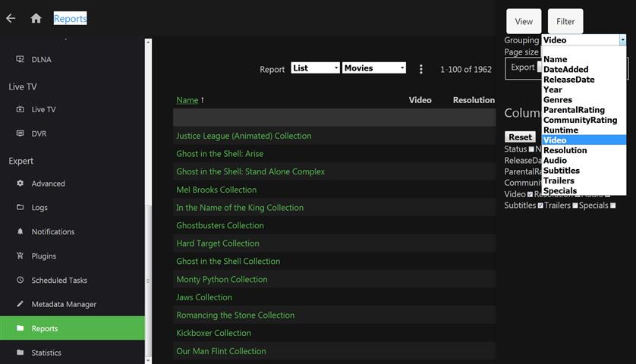Click the Metadata Manager pencil icon
636x364 pixels.
point(20,304)
